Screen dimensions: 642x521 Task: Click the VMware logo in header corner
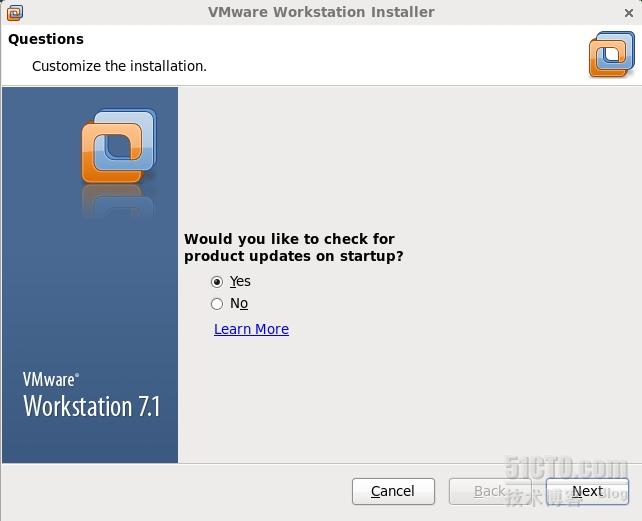pos(612,54)
